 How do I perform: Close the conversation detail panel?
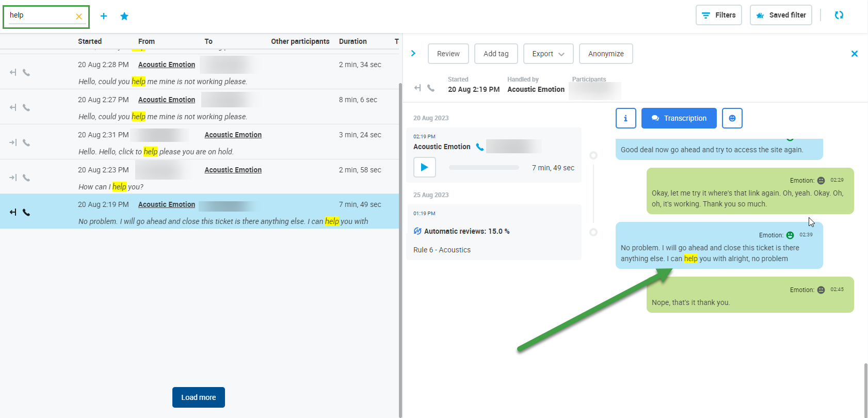click(854, 54)
